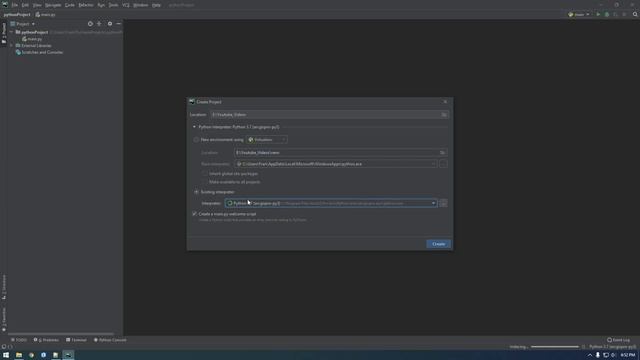Open the Tools menu
This screenshot has width=640, height=360.
[113, 5]
